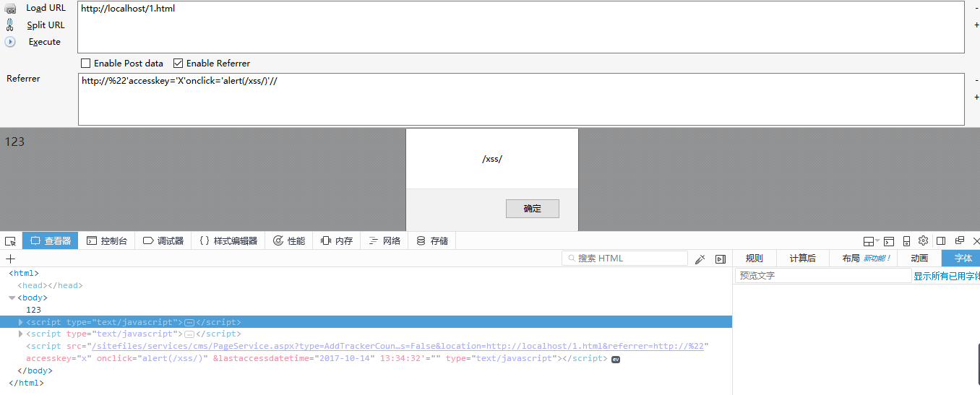The image size is (980, 395).
Task: Click the eyedropper color picker icon
Action: coord(700,259)
